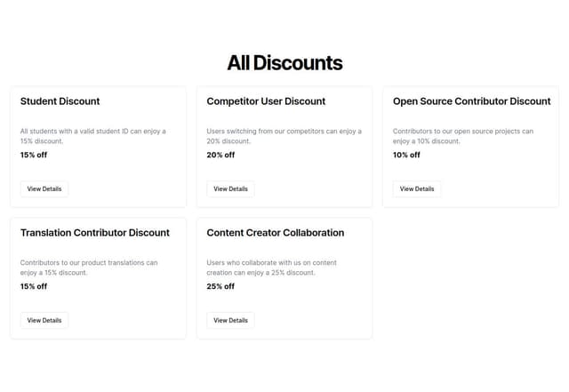The width and height of the screenshot is (569, 392).
Task: Select the Student Discount card title
Action: [x=60, y=101]
